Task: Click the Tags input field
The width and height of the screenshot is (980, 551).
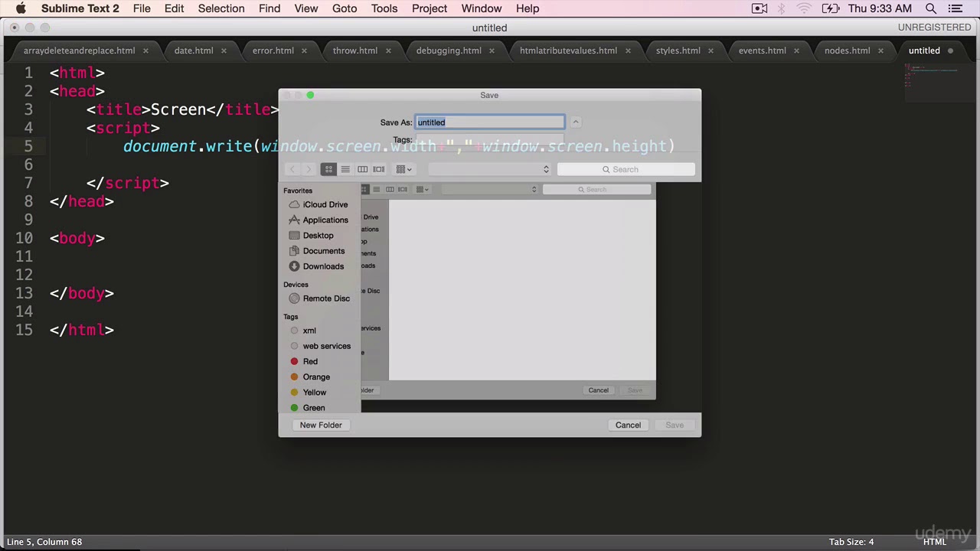Action: click(x=490, y=140)
